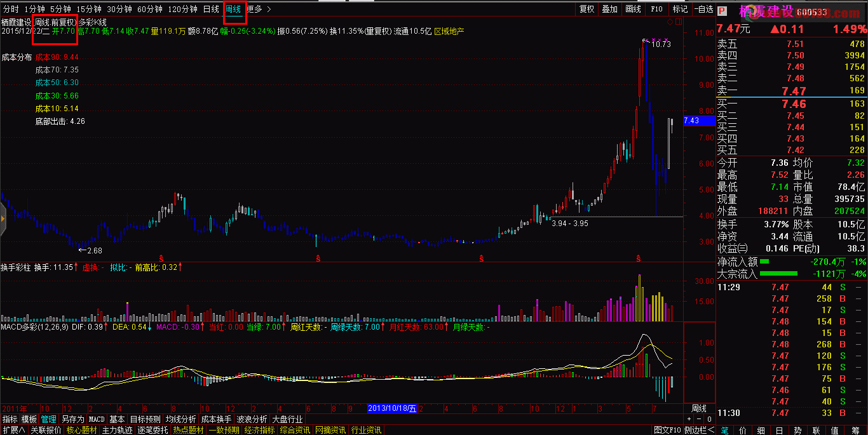Open the 网摘资讯 tab
868x435 pixels.
pyautogui.click(x=331, y=430)
